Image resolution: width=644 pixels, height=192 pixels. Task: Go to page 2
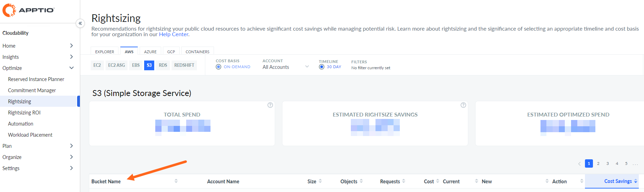click(598, 163)
